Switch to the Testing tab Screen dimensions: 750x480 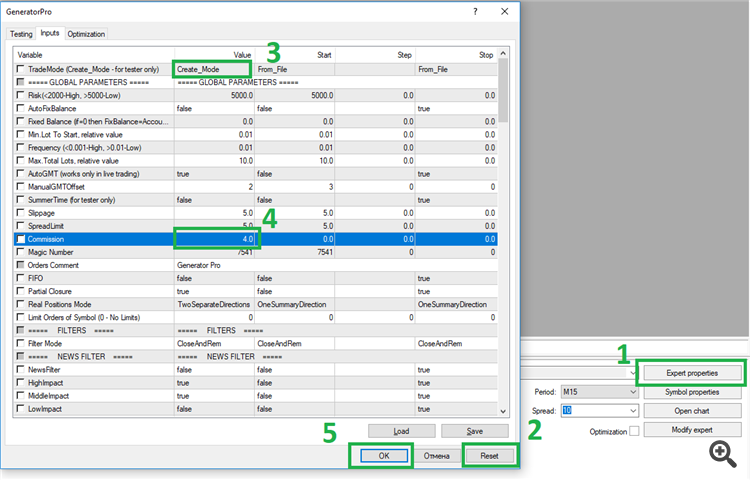pos(21,34)
